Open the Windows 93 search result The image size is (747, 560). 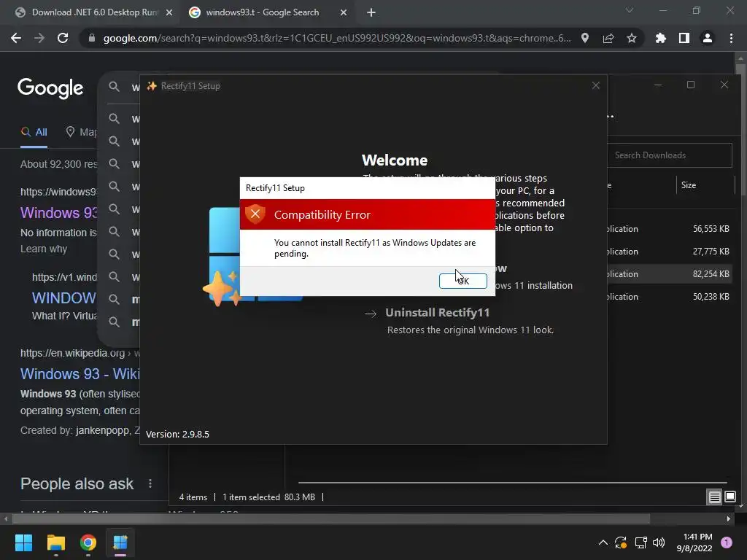58,212
